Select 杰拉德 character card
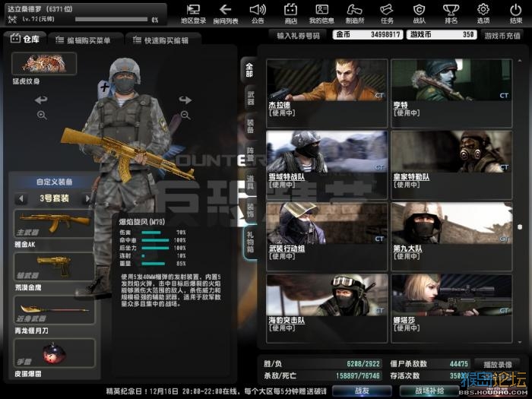This screenshot has width=532, height=399. pyautogui.click(x=327, y=93)
